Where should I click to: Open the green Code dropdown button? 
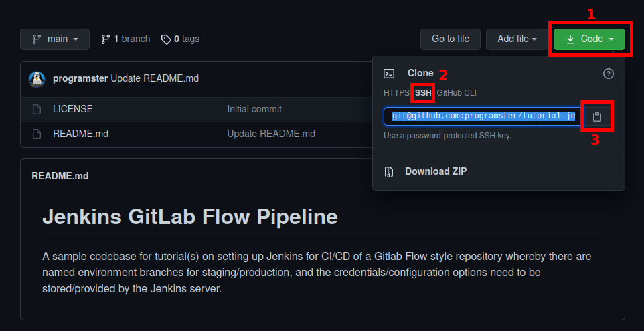coord(589,39)
